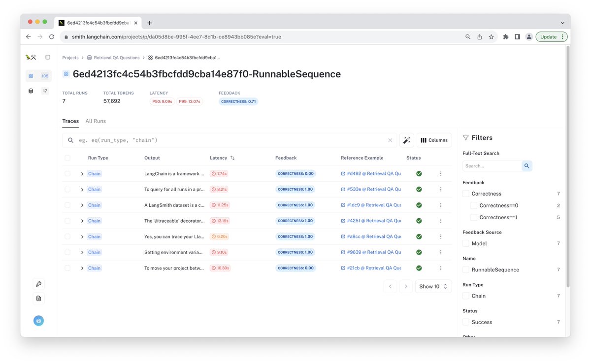Viewport: 591px width, 364px height.
Task: Check the Chain run type filter
Action: 466,296
